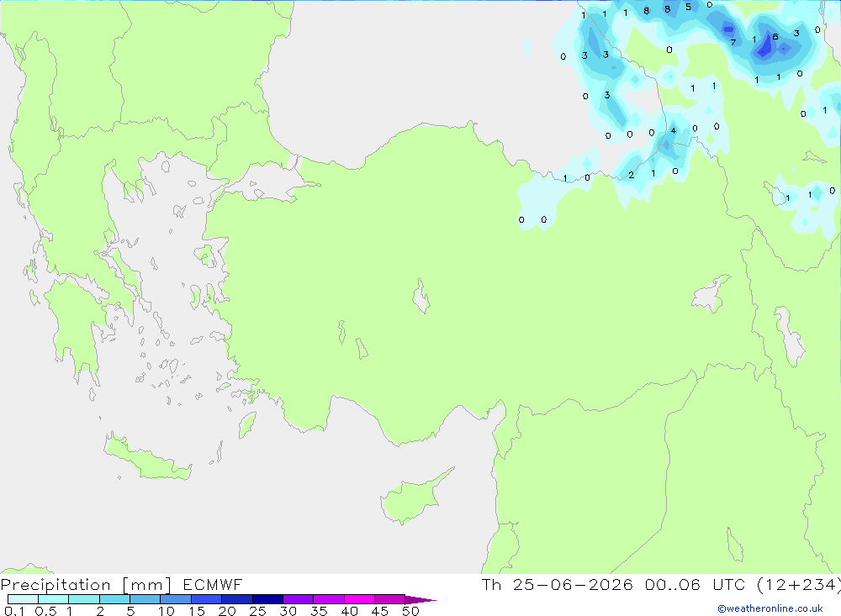The width and height of the screenshot is (841, 616).
Task: Click the legend label '10'
Action: (167, 611)
